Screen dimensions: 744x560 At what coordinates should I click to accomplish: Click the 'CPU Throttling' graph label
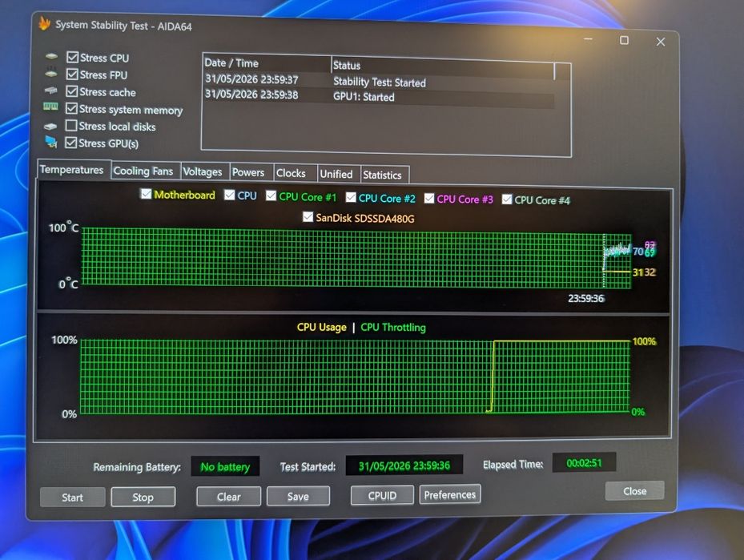[393, 328]
